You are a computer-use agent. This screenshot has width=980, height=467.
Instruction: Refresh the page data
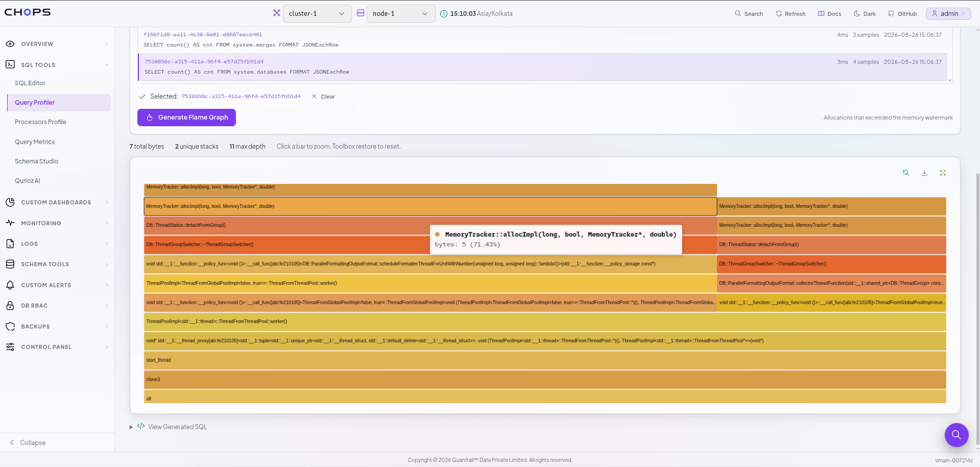point(791,14)
